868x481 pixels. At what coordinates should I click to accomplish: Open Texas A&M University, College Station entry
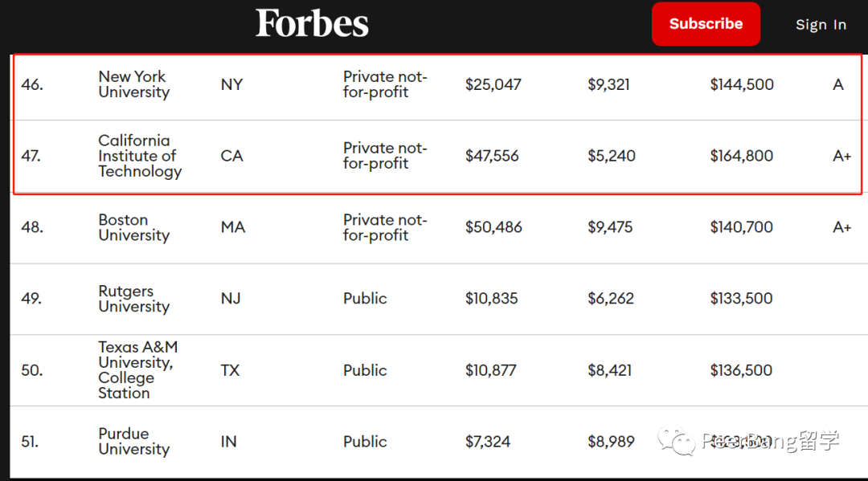(x=138, y=370)
